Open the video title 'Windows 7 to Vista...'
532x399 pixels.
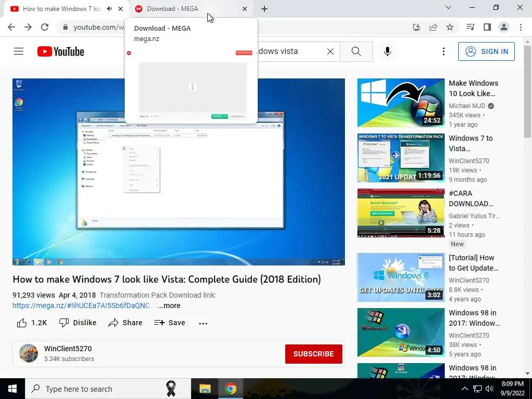(471, 143)
